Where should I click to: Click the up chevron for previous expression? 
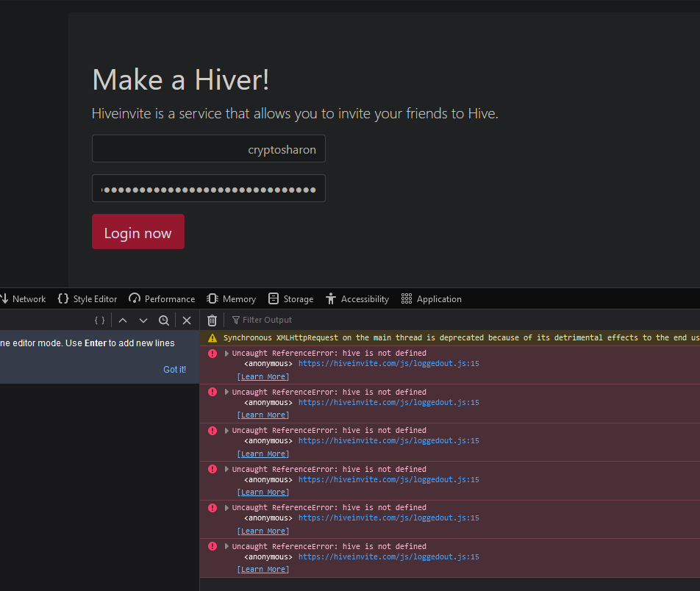click(123, 320)
